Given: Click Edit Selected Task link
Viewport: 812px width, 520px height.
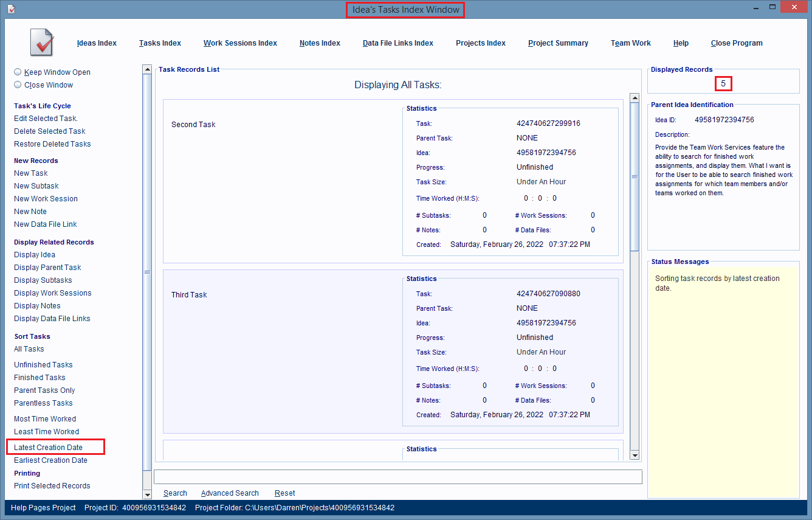Looking at the screenshot, I should (46, 119).
